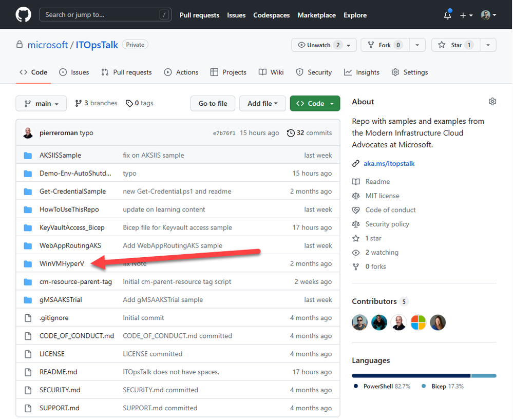Viewport: 513px width, 420px height.
Task: Click the Readme book icon
Action: pyautogui.click(x=356, y=182)
